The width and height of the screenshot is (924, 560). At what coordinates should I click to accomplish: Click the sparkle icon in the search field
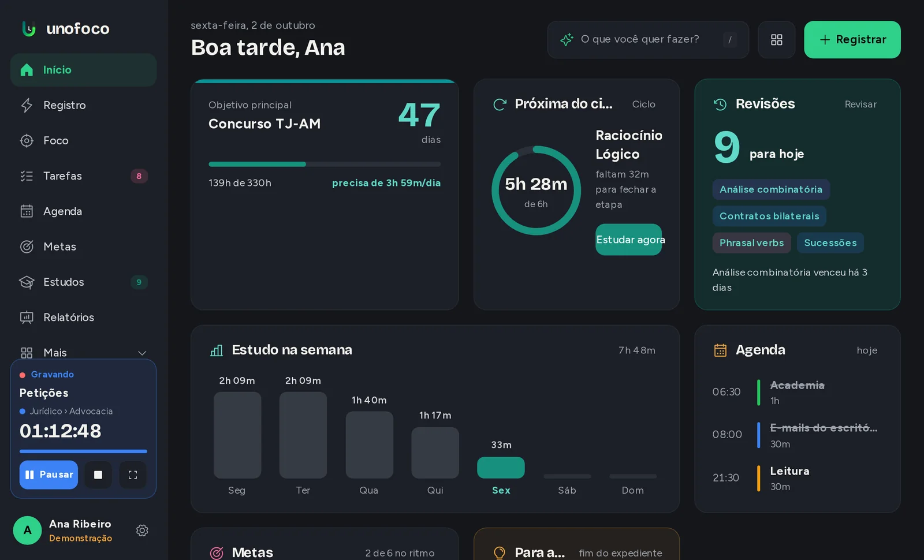coord(567,39)
